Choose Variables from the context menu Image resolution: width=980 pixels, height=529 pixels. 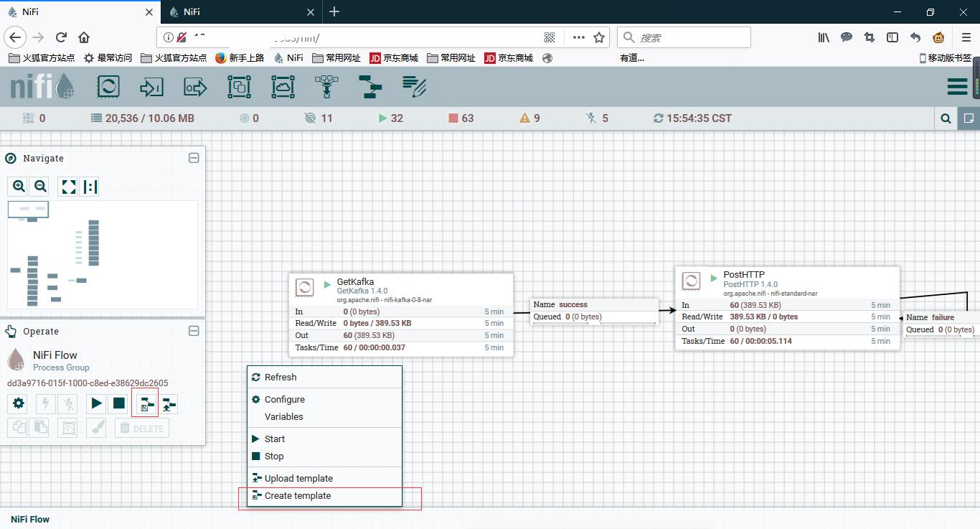[x=324, y=416]
